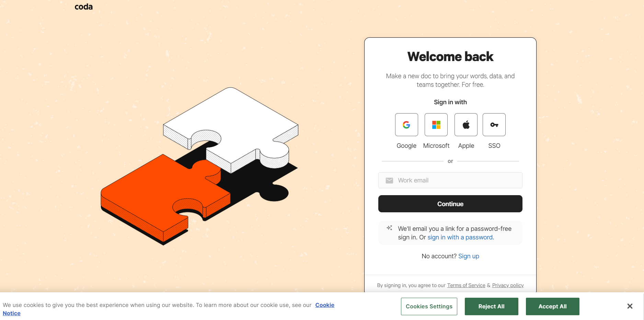Image resolution: width=644 pixels, height=320 pixels.
Task: Sign in with the Microsoft icon
Action: coord(436,125)
